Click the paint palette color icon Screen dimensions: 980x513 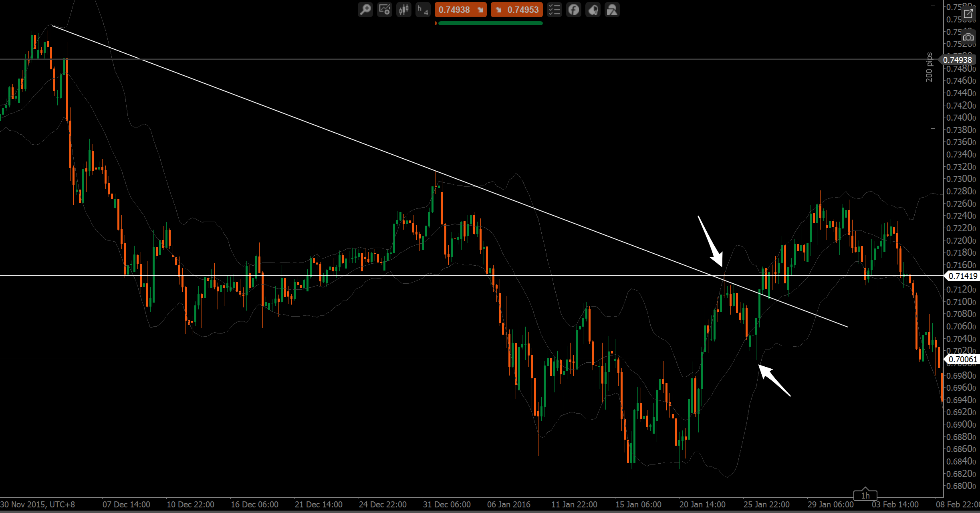[x=593, y=10]
